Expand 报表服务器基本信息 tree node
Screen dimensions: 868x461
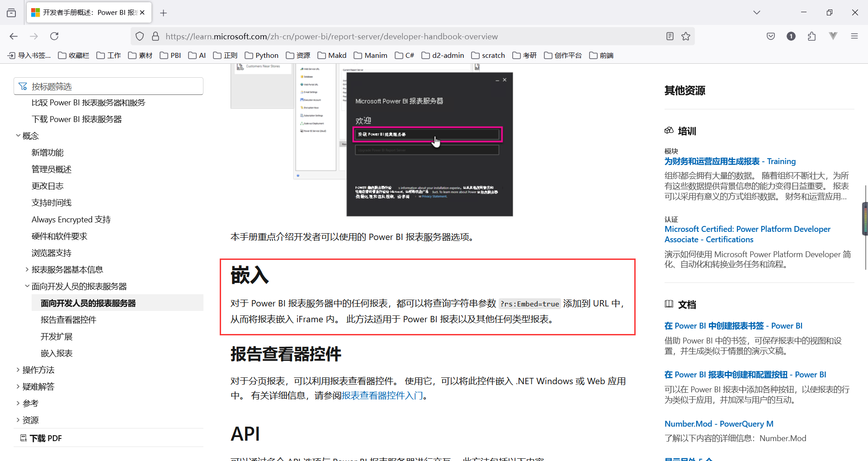click(27, 269)
